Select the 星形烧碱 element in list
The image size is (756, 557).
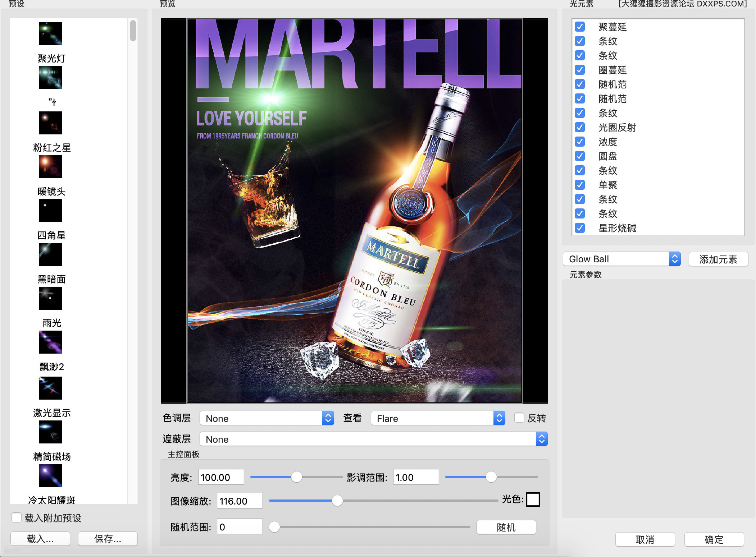(x=617, y=228)
